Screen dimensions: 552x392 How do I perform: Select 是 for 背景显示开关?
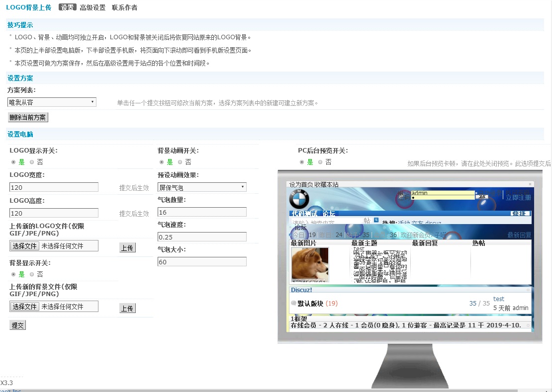pyautogui.click(x=13, y=274)
